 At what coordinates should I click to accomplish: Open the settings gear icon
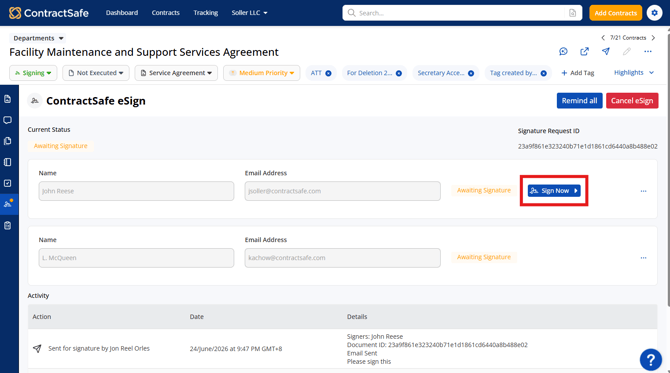coord(654,13)
